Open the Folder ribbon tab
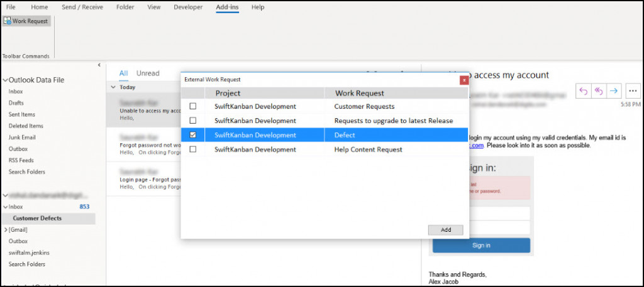Viewport: 644px width, 287px height. pyautogui.click(x=125, y=7)
